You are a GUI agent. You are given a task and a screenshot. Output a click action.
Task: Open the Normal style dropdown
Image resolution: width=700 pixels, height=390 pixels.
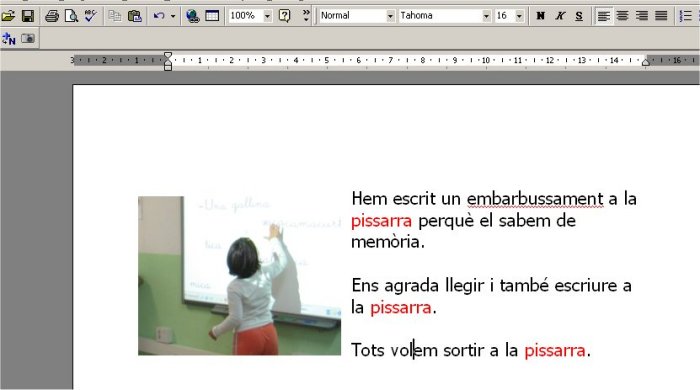(390, 16)
